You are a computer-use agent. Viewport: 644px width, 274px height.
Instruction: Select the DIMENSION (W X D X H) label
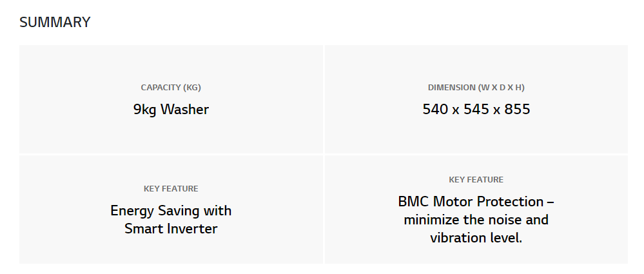(476, 88)
